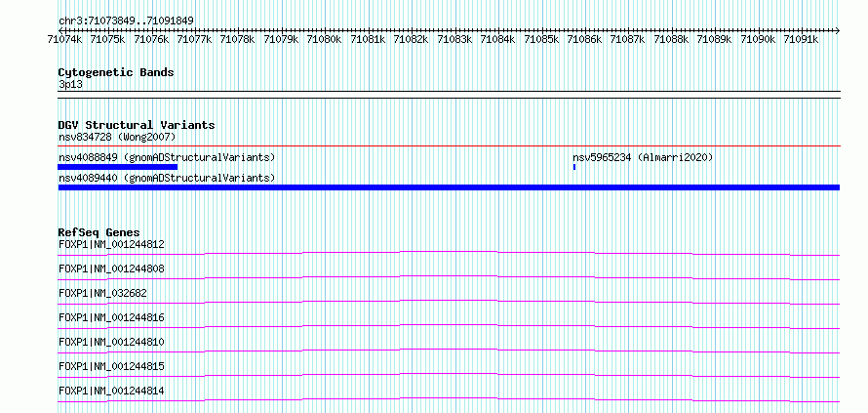Screen dimensions: 868x413
Task: Open transcript FOXP1|NM_001244814
Action: (x=111, y=391)
